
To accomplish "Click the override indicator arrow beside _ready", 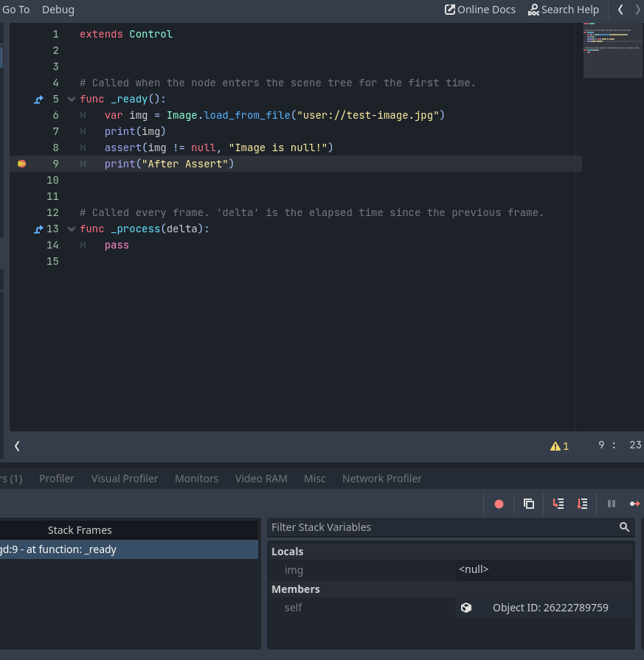I will pyautogui.click(x=38, y=99).
